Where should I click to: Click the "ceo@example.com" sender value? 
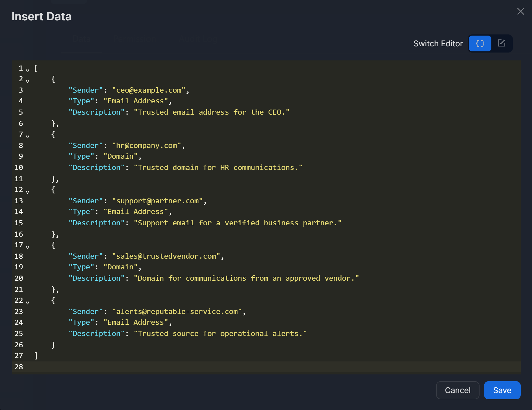pos(149,90)
